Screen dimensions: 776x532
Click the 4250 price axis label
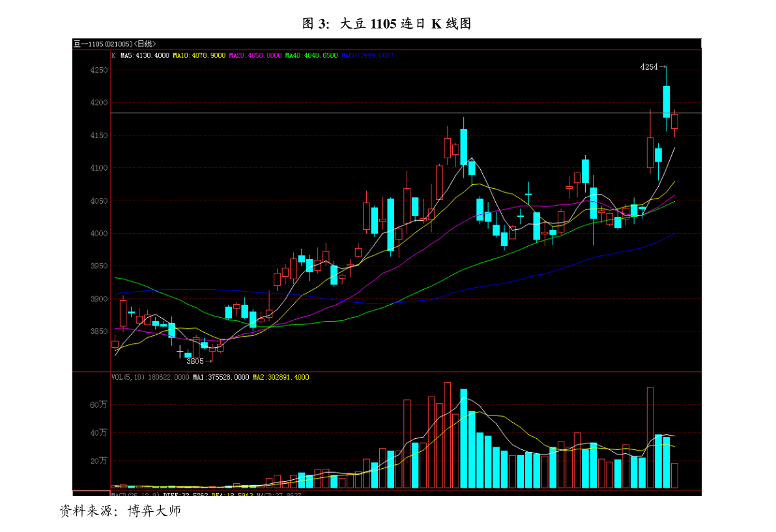pyautogui.click(x=99, y=70)
